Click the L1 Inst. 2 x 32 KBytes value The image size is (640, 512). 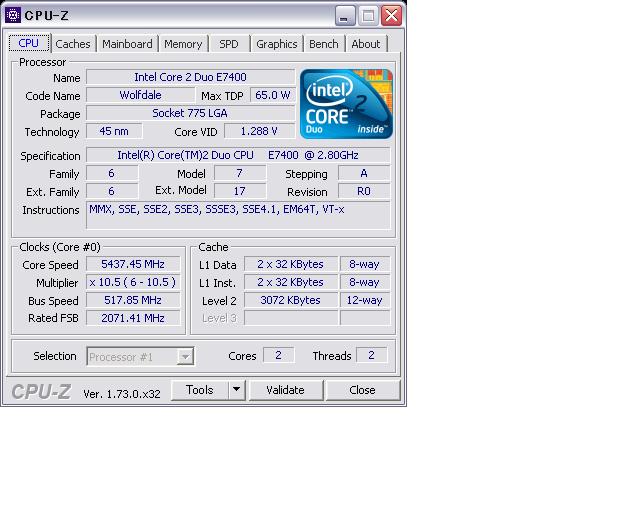coord(291,282)
